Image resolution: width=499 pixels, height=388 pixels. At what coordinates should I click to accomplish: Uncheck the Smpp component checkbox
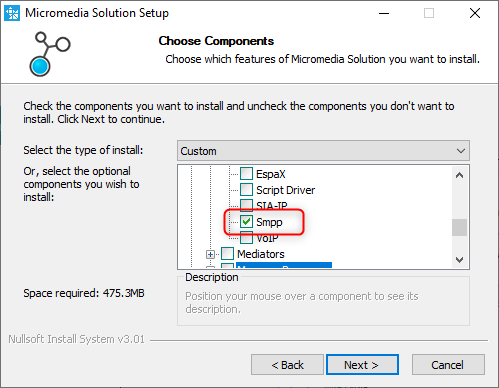click(x=246, y=222)
